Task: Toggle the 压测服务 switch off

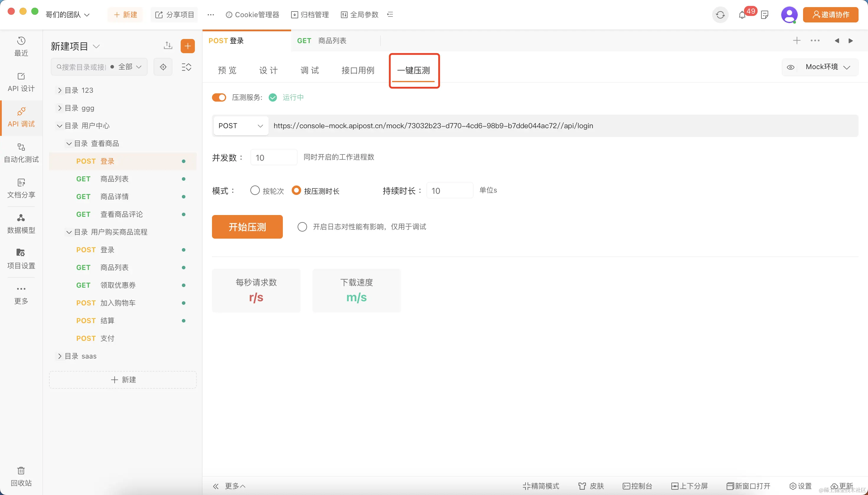Action: 219,97
